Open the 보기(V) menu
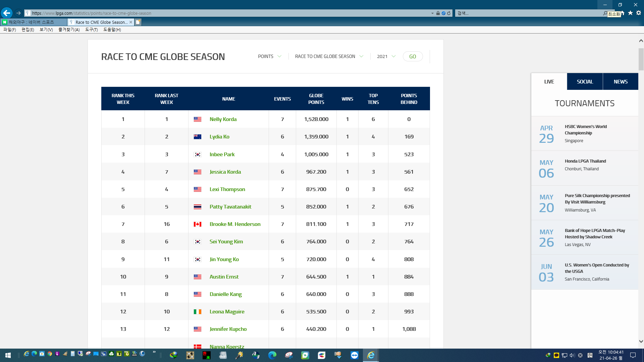Image resolution: width=644 pixels, height=362 pixels. [x=46, y=30]
